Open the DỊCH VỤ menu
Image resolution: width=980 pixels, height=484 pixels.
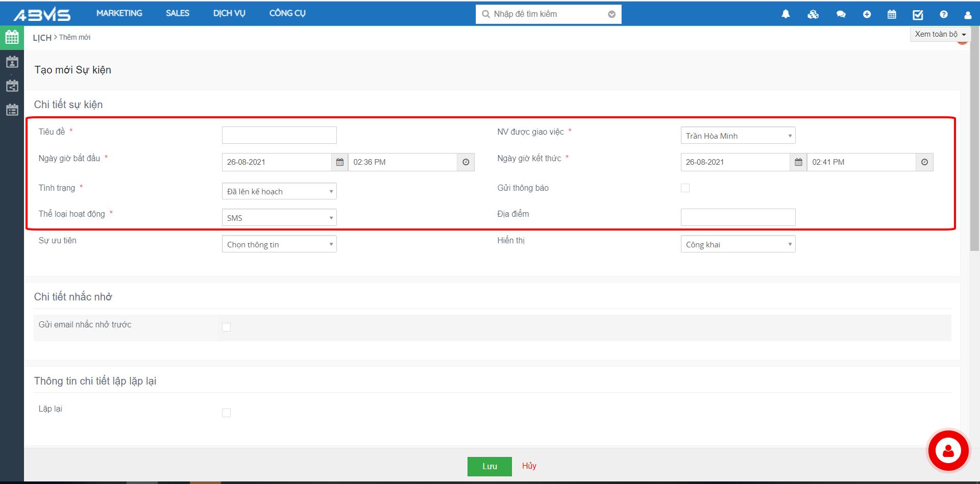pyautogui.click(x=229, y=13)
